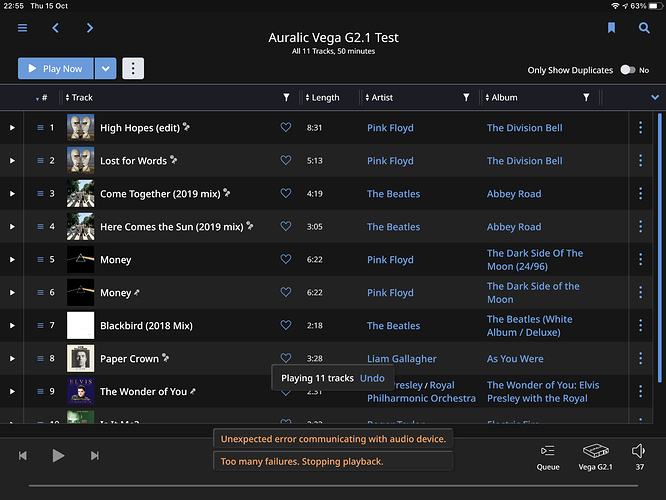Filter tracks with the Track funnel icon
The width and height of the screenshot is (666, 500).
coord(286,98)
